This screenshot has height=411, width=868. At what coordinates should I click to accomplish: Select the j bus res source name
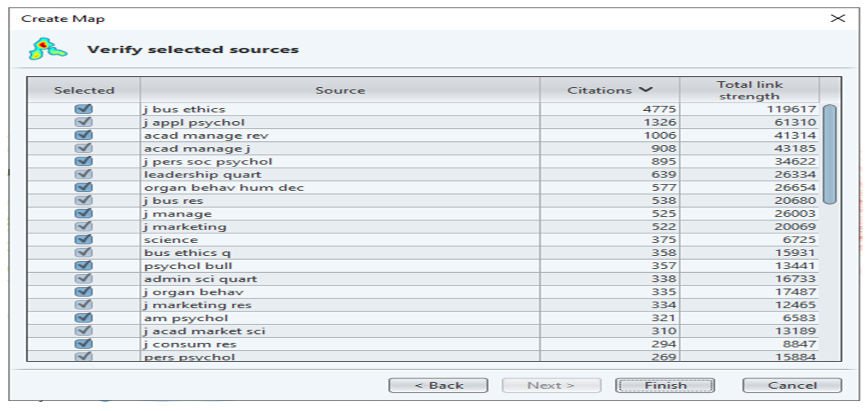pyautogui.click(x=174, y=201)
